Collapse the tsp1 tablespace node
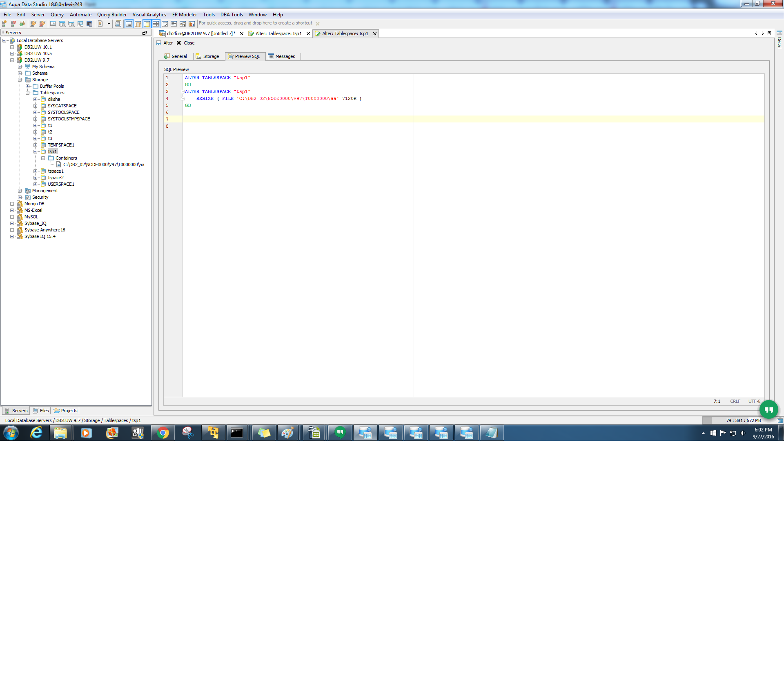This screenshot has width=784, height=680. [36, 151]
